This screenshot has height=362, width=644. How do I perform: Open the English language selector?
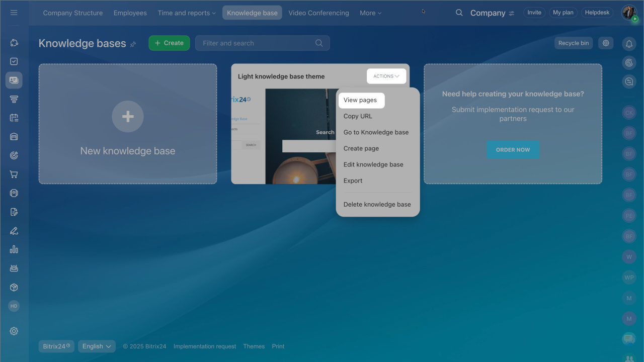tap(97, 346)
